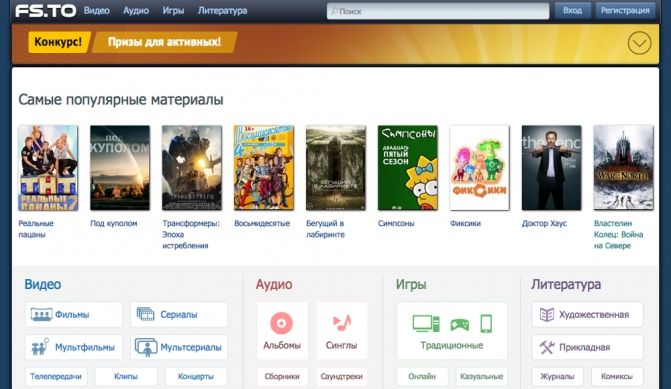Open the Журналы literature category
This screenshot has width=671, height=389.
(x=558, y=377)
